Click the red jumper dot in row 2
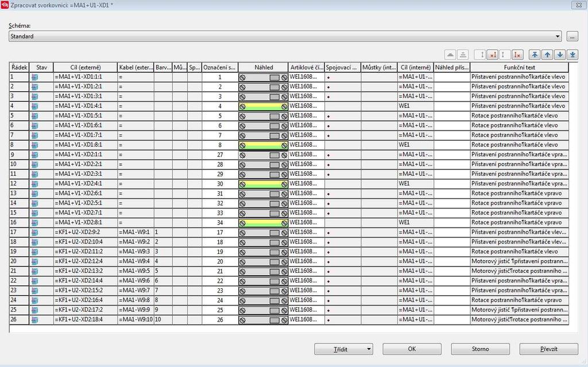This screenshot has height=367, width=588. click(328, 87)
